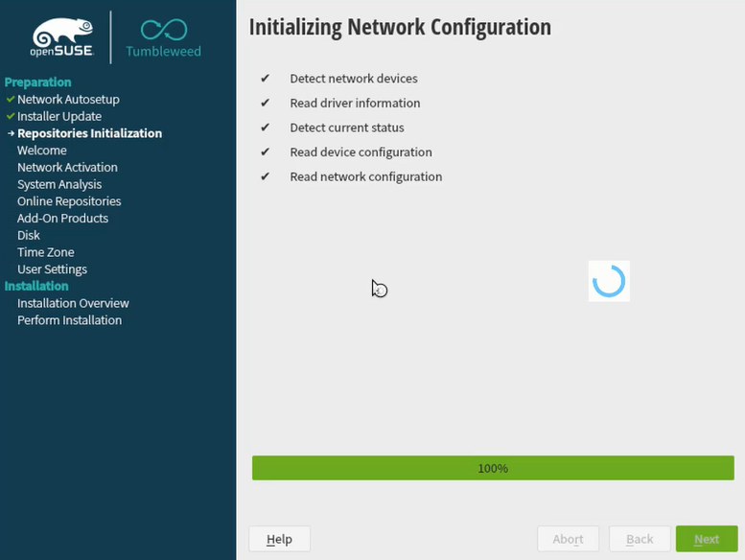Screen dimensions: 745x560
Task: Click the Preparation section heading
Action: pos(38,82)
